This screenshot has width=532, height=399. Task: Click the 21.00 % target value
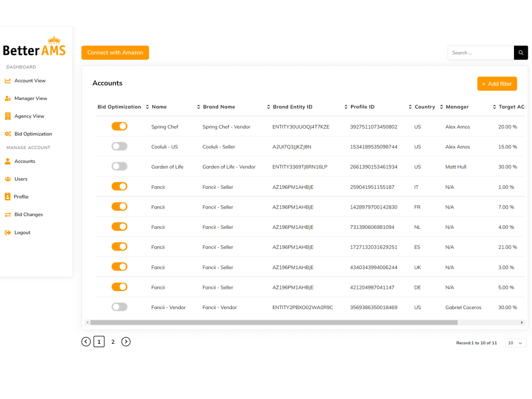[508, 247]
